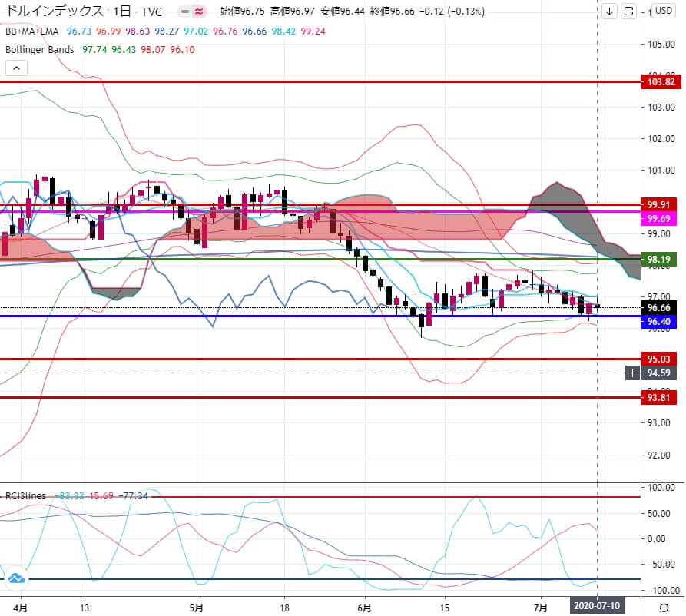Click the 95.03 red price label

[658, 359]
